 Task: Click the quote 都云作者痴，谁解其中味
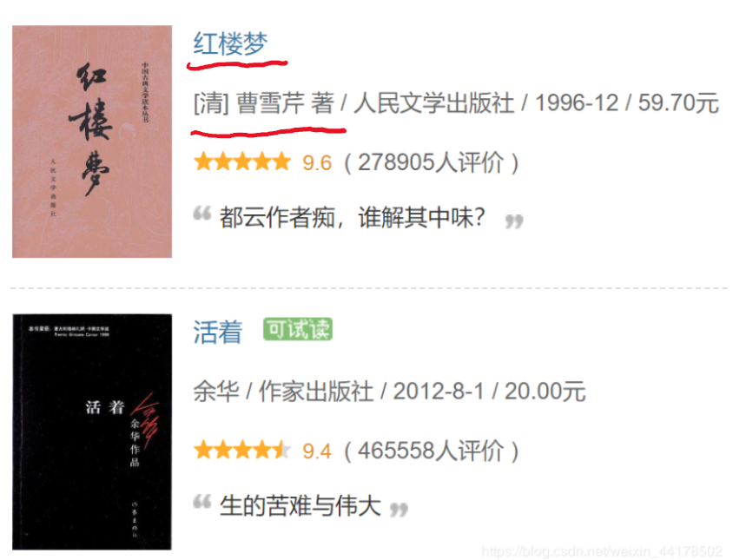tap(353, 217)
